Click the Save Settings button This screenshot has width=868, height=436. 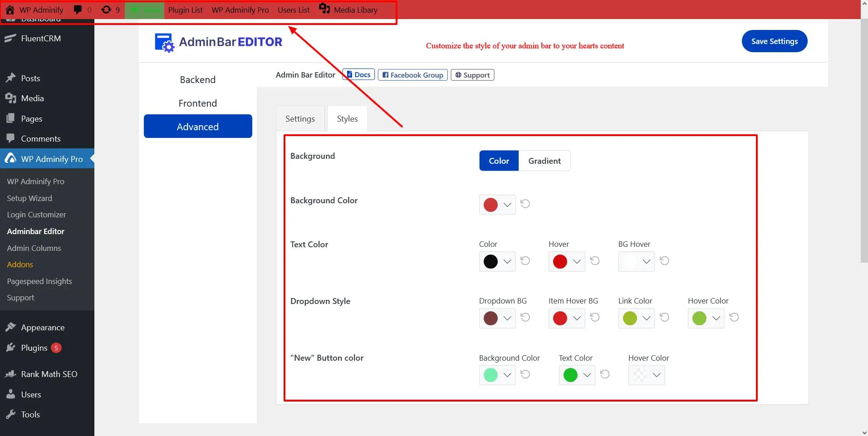(x=774, y=41)
